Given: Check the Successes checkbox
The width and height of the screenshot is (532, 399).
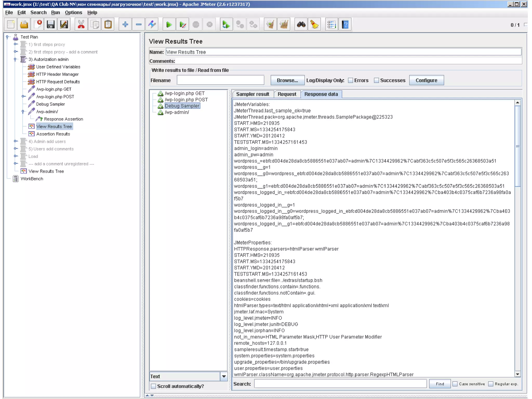Looking at the screenshot, I should (x=376, y=81).
